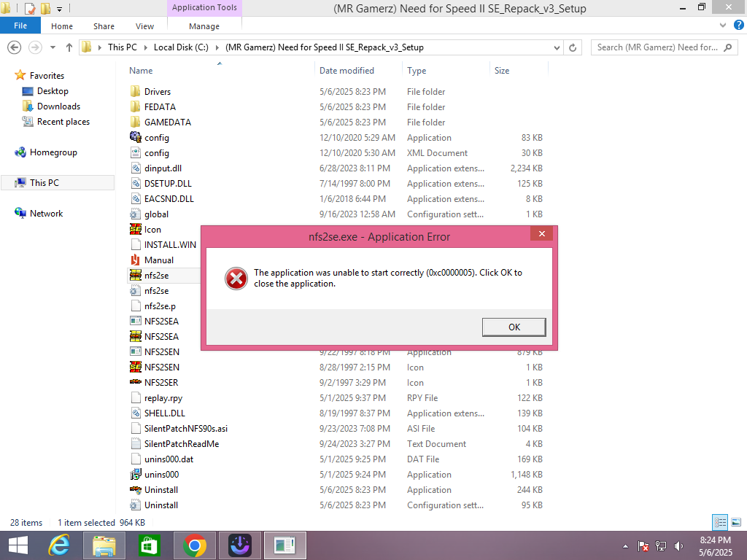Expand the breadcrumb arrow after This PC
Screen dimensions: 747x560
145,47
